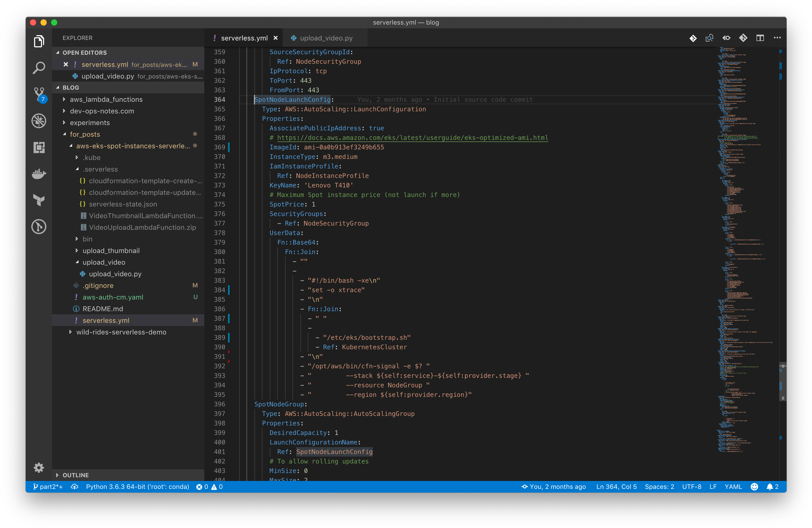The width and height of the screenshot is (812, 528).
Task: Split the editor using the toolbar icon
Action: [760, 38]
